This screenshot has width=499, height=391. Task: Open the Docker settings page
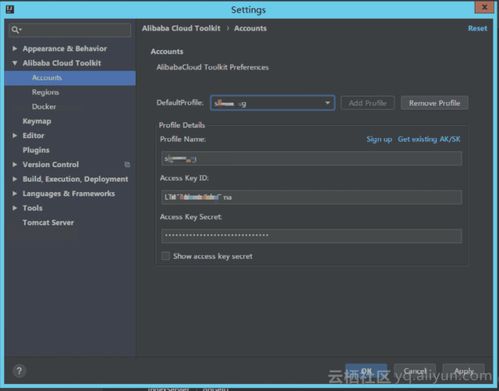(x=44, y=107)
